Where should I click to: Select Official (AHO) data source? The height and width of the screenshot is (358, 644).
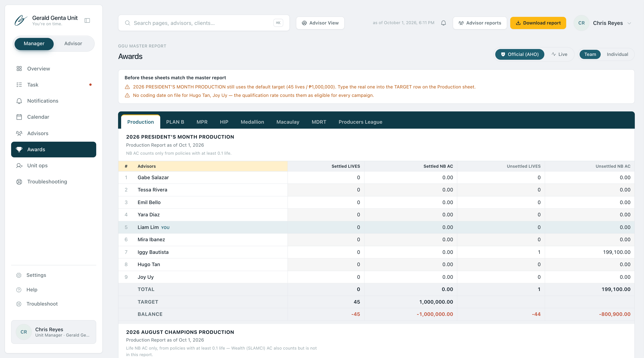point(520,54)
